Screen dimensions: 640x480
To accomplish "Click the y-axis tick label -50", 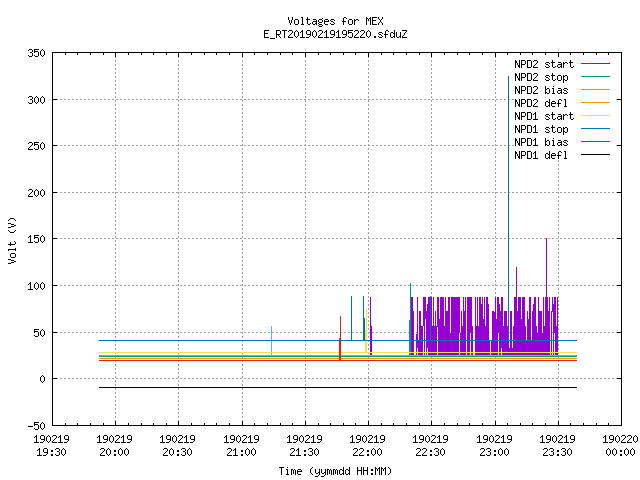I will 36,426.
